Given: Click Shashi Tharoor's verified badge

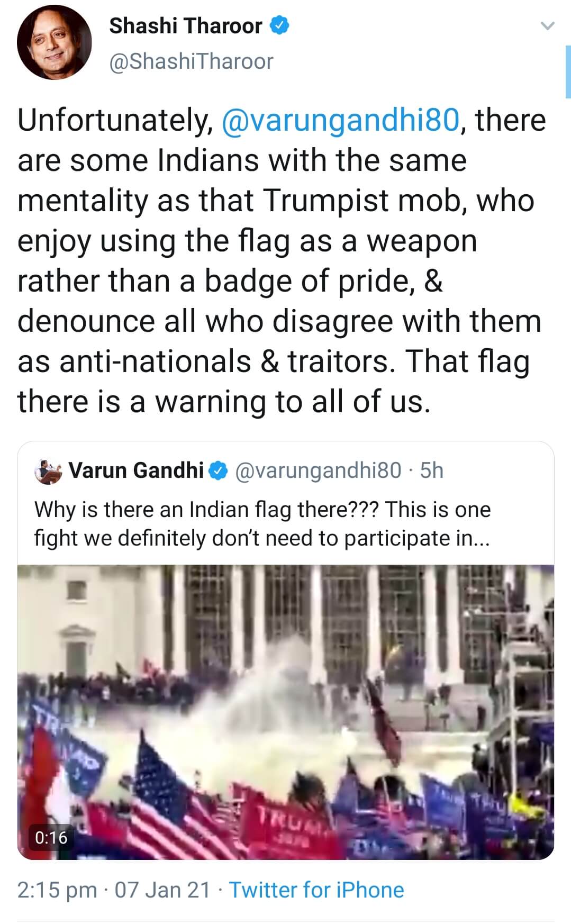Looking at the screenshot, I should (x=280, y=25).
